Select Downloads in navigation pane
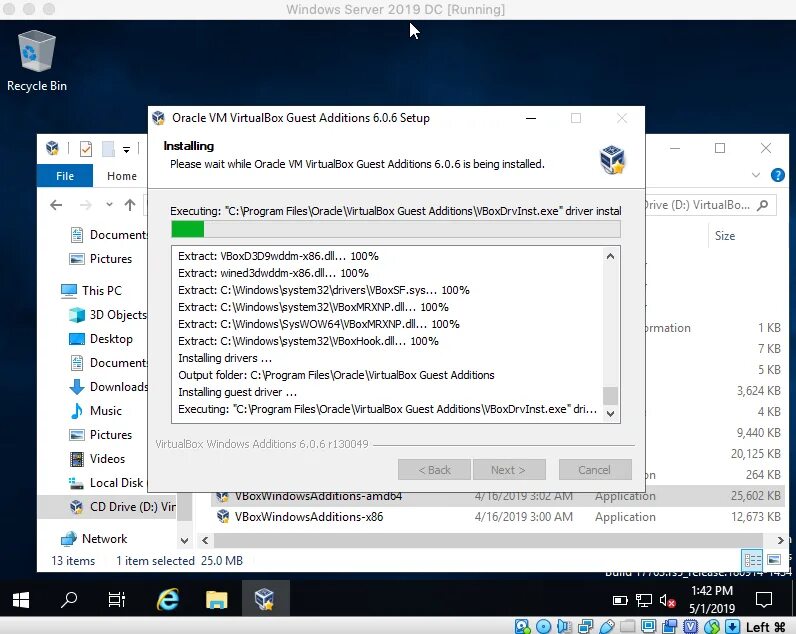The height and width of the screenshot is (634, 796). click(108, 387)
